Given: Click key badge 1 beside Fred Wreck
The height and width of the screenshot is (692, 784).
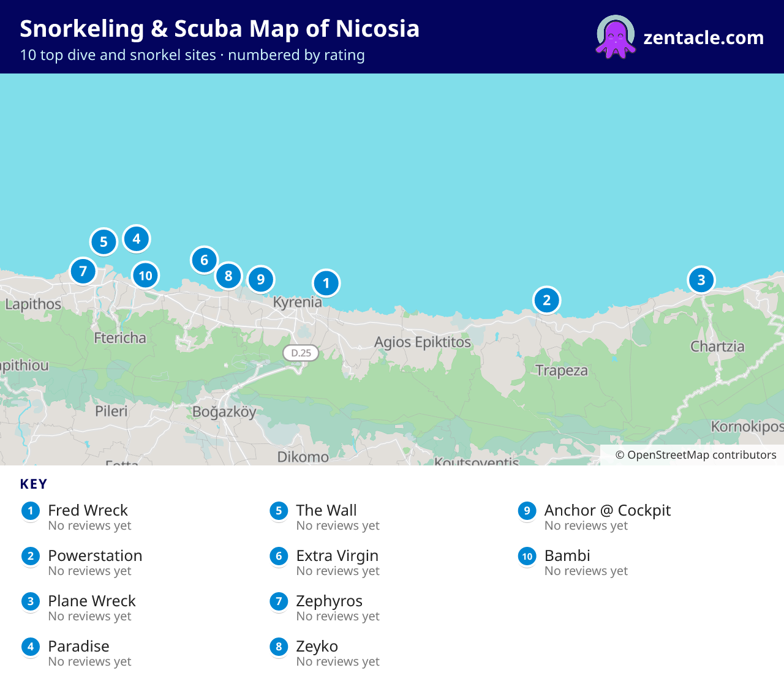Looking at the screenshot, I should point(31,511).
